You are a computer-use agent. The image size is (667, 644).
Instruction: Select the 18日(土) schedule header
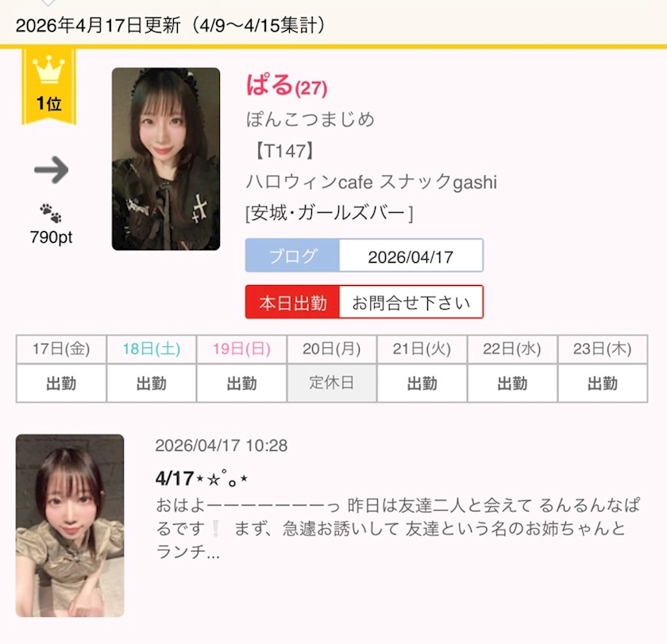pos(152,349)
